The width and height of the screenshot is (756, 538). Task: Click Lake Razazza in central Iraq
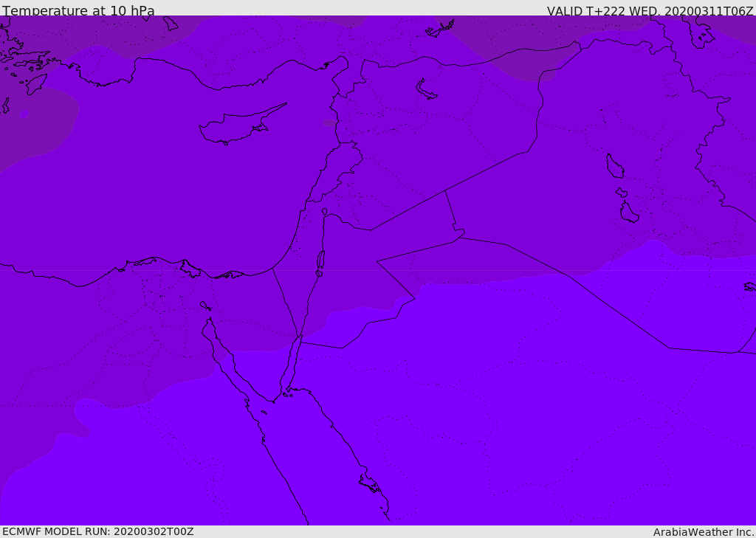[x=628, y=213]
